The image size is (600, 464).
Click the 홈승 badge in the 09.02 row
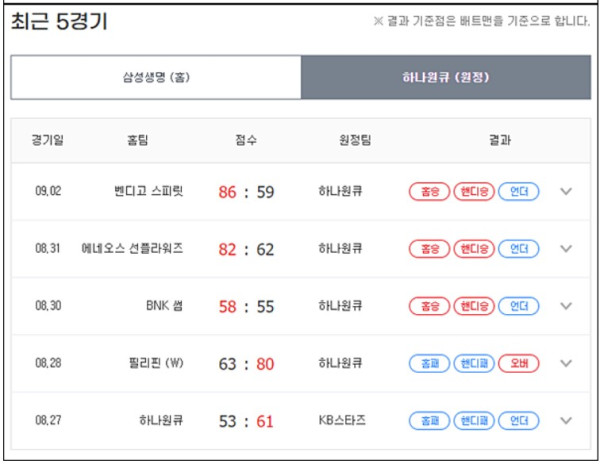[429, 191]
